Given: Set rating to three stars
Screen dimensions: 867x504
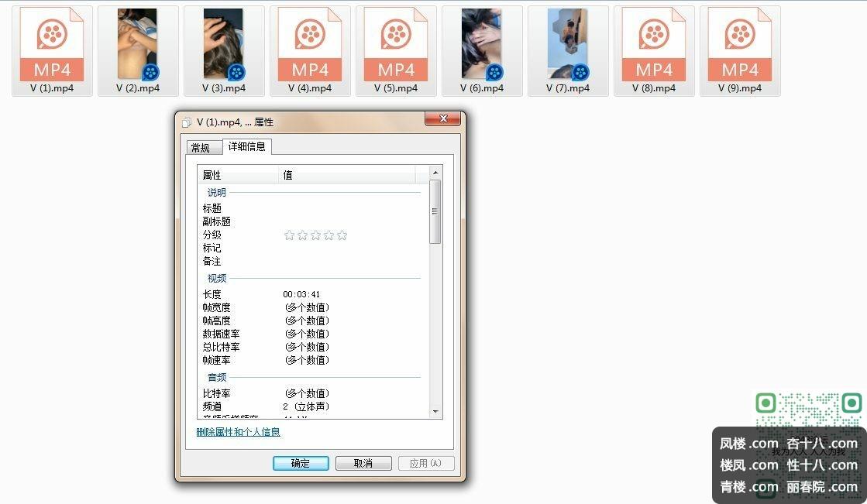Looking at the screenshot, I should tap(315, 235).
